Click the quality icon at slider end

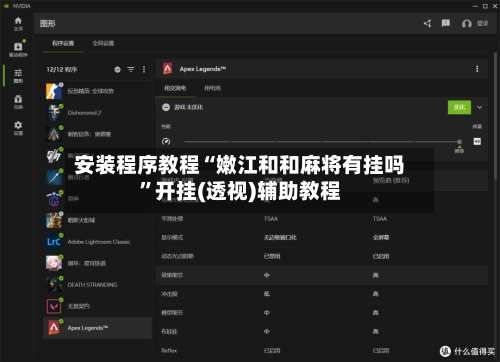pyautogui.click(x=477, y=141)
